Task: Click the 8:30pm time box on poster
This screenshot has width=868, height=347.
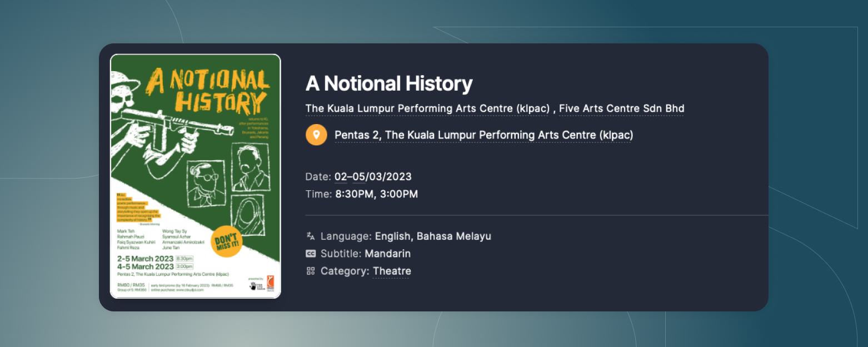Action: click(x=184, y=259)
